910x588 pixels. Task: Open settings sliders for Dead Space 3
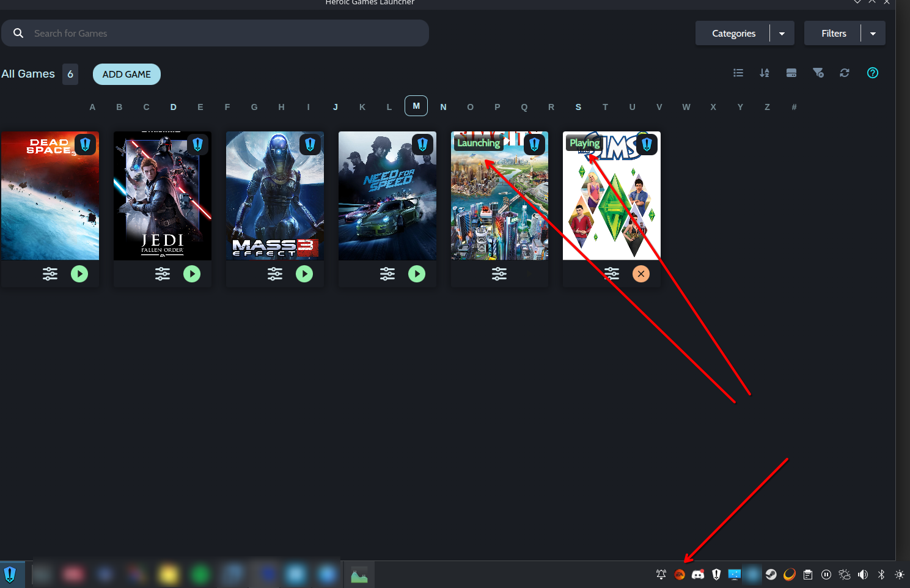[50, 274]
